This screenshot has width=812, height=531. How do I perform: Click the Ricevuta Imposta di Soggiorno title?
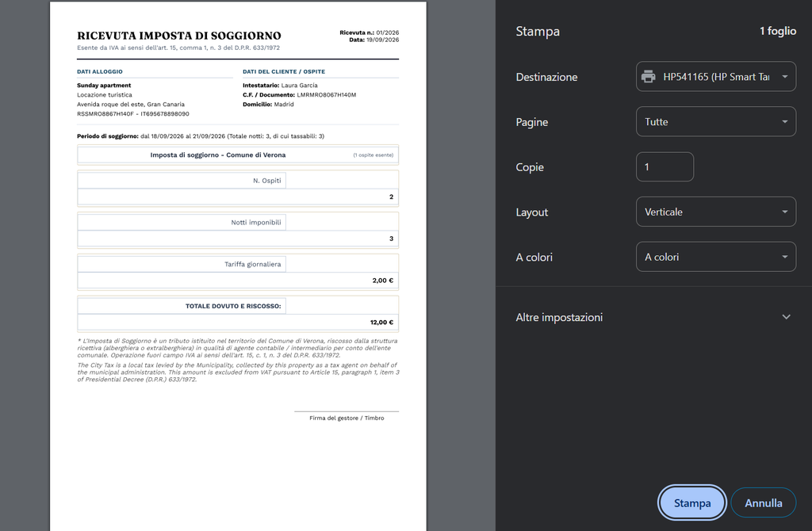pyautogui.click(x=179, y=36)
